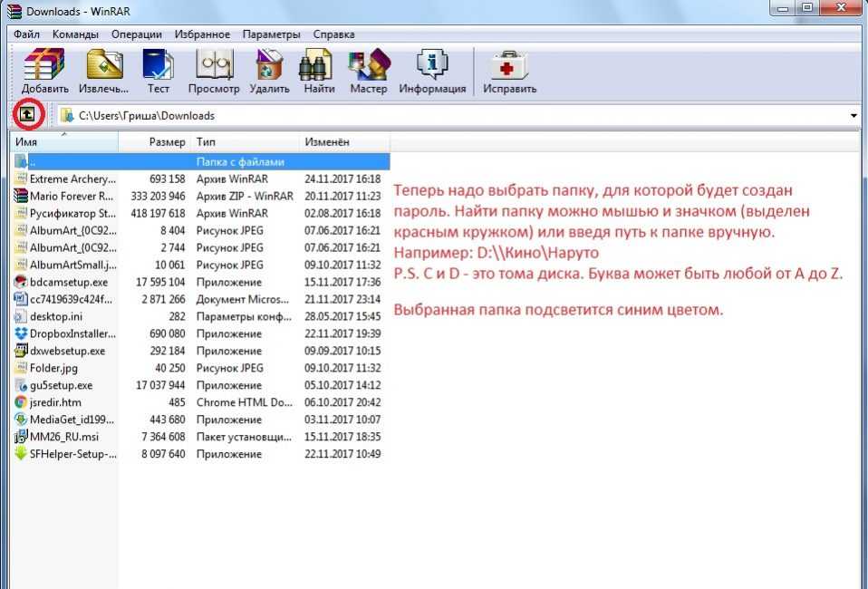Open the Избранное menu
The height and width of the screenshot is (589, 868).
pos(204,34)
